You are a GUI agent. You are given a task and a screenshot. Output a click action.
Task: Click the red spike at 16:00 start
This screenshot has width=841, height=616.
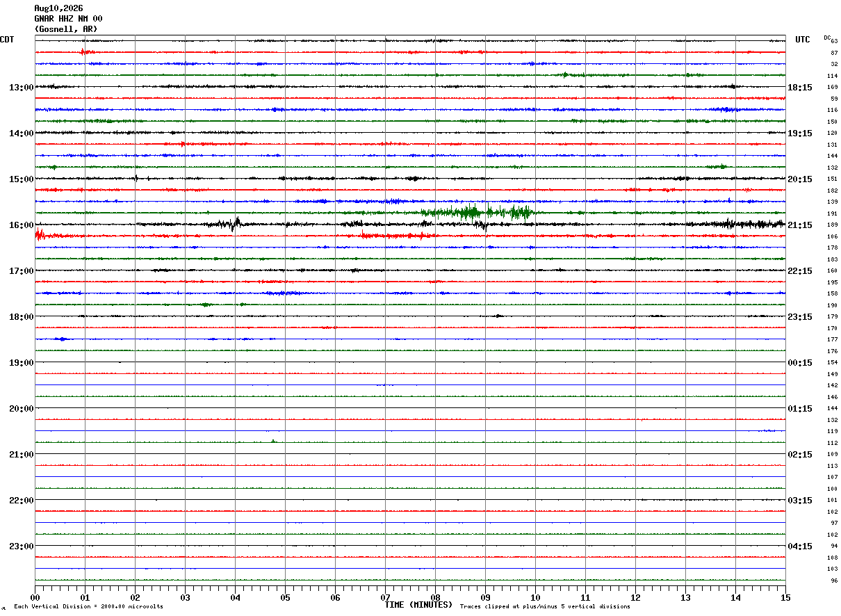(40, 235)
